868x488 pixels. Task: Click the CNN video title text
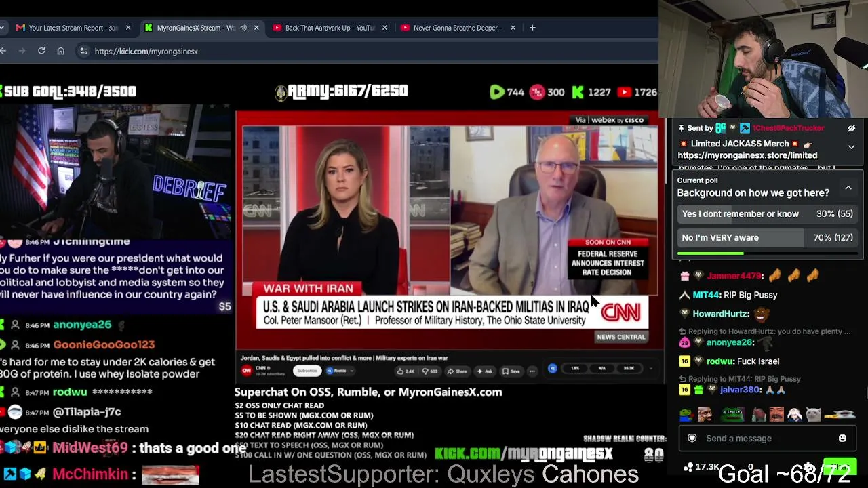pyautogui.click(x=344, y=358)
